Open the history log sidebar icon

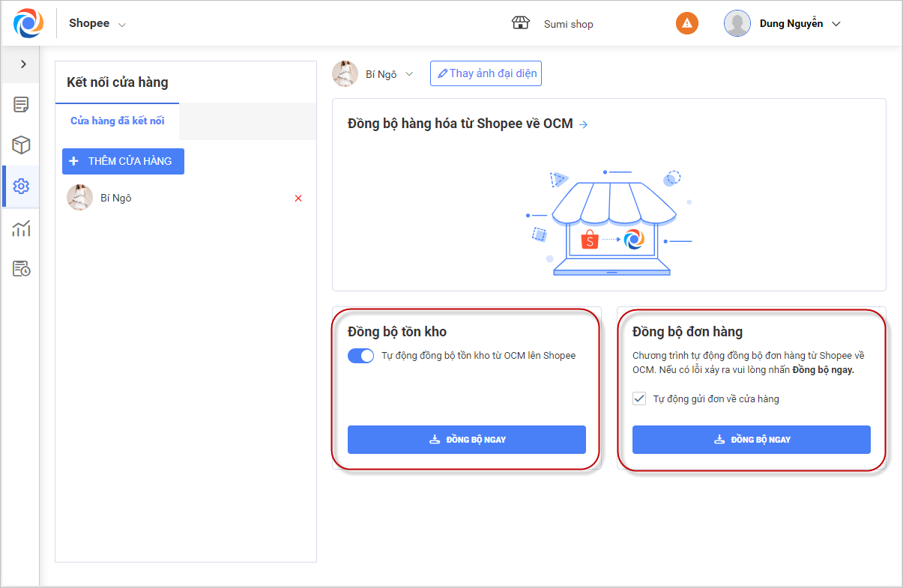[x=21, y=268]
